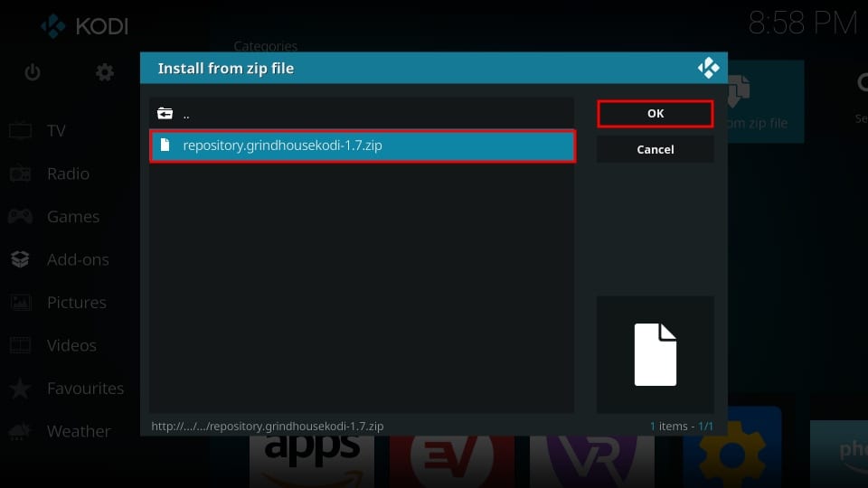
Task: Click the TV icon in sidebar
Action: tap(21, 130)
